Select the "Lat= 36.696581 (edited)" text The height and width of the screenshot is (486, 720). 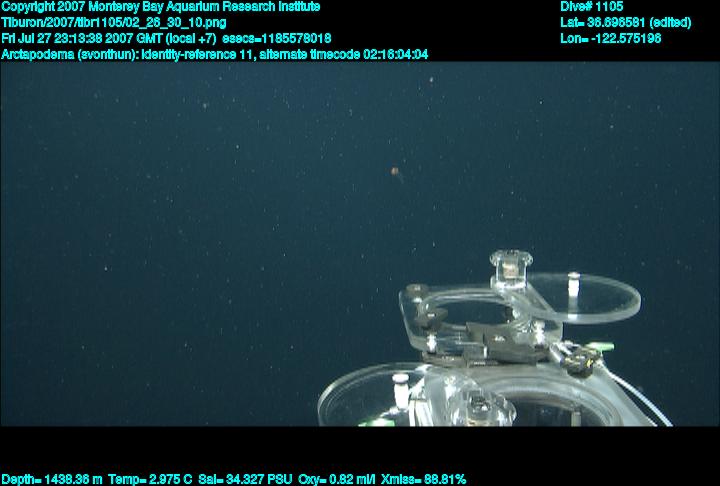[625, 23]
